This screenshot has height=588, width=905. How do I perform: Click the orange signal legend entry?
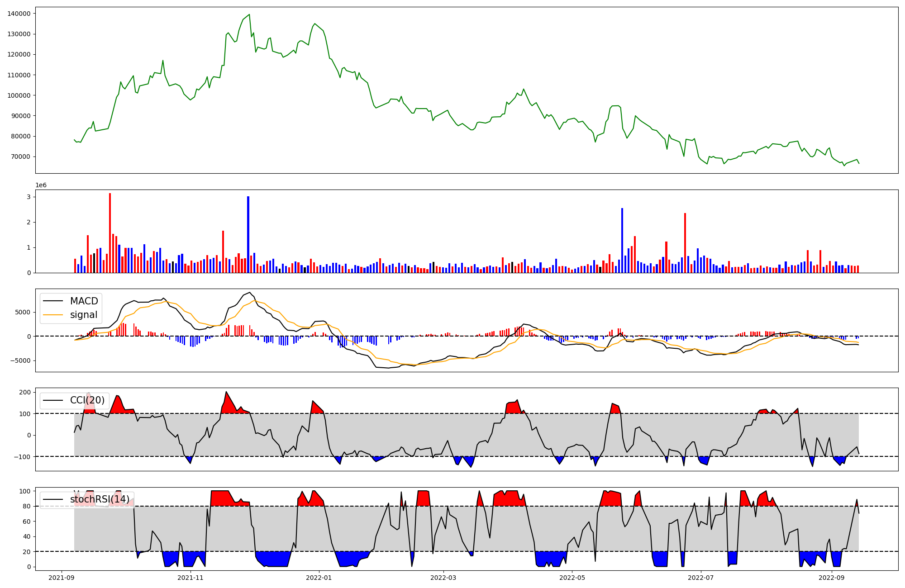[83, 315]
